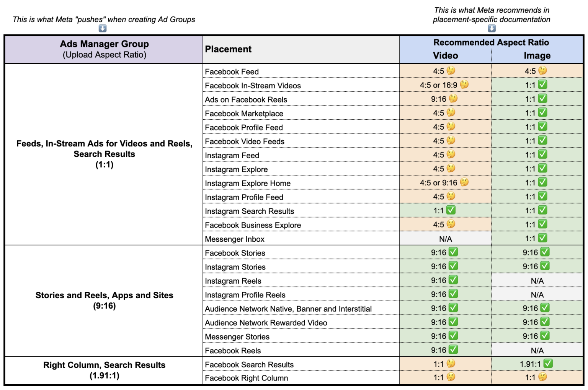588x390 pixels.
Task: Select the 'Video' column header
Action: [x=445, y=55]
